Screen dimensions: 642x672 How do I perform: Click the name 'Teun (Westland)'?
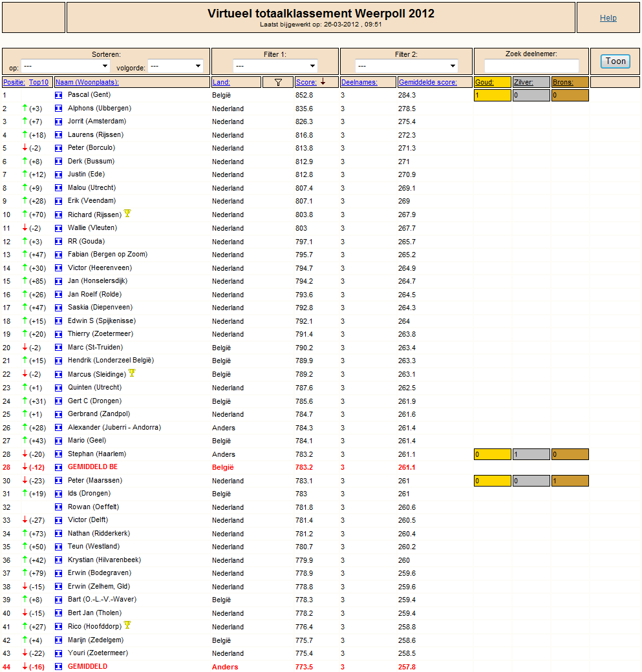click(x=94, y=547)
